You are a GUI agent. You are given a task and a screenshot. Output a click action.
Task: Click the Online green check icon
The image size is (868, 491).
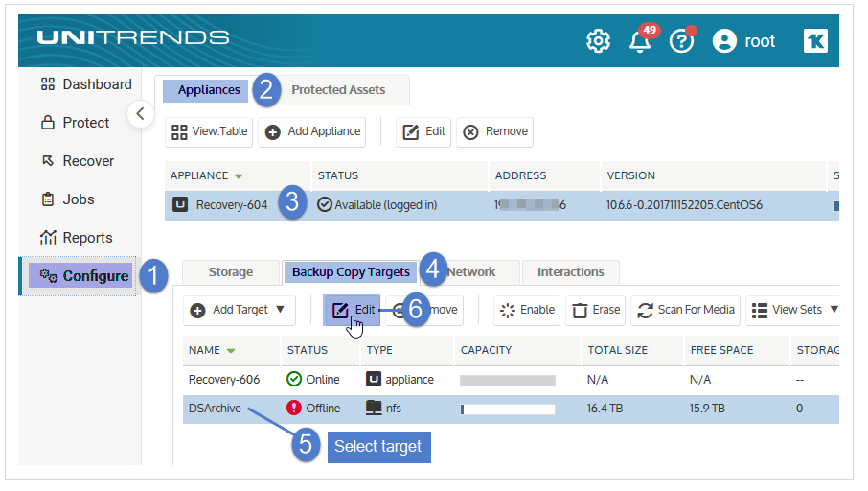[294, 379]
